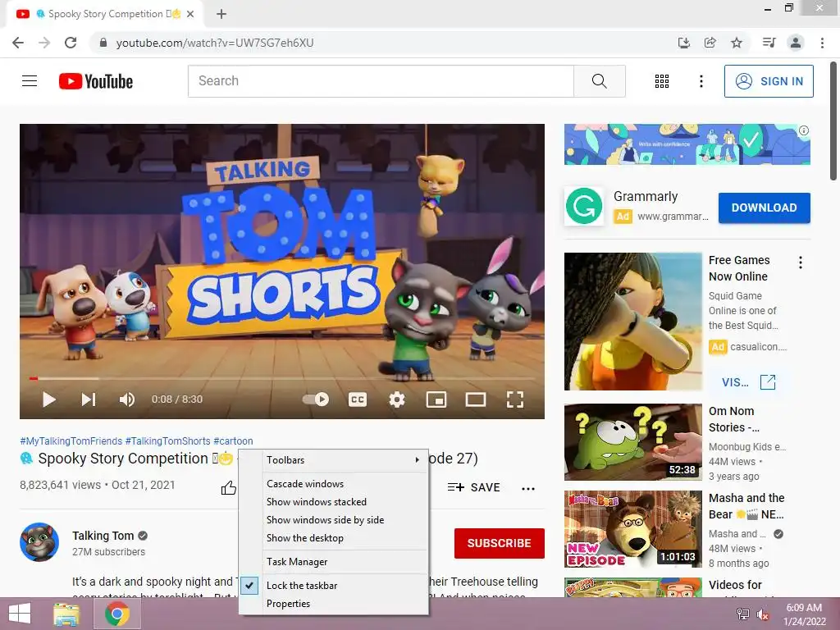Click #MyTalkingTomFriends hashtag
The height and width of the screenshot is (630, 840).
tap(71, 441)
